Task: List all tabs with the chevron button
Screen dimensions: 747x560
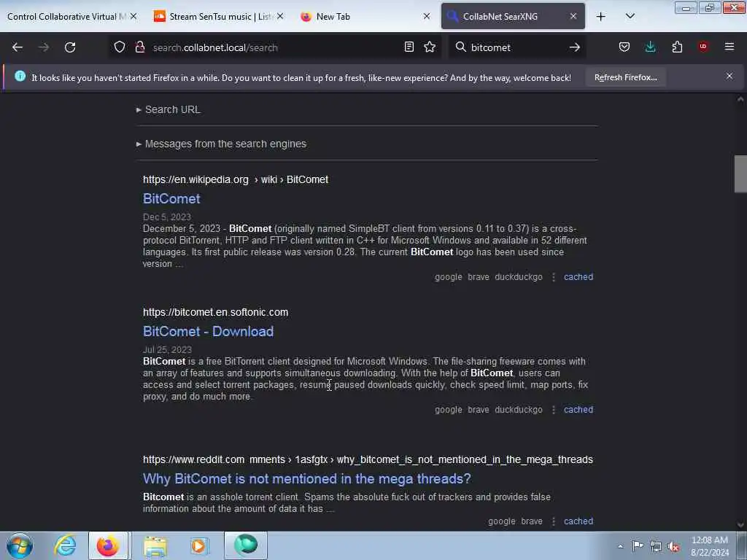Action: pos(630,16)
